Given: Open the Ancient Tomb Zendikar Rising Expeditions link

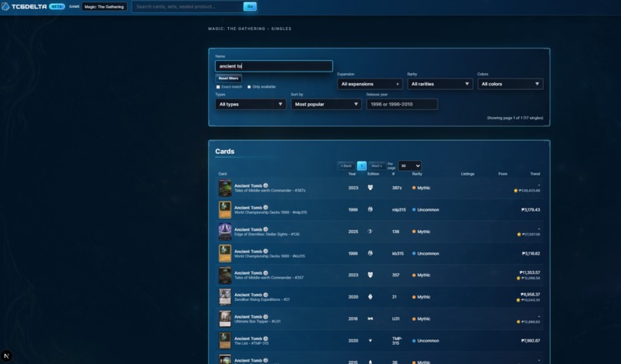Looking at the screenshot, I should pos(248,295).
